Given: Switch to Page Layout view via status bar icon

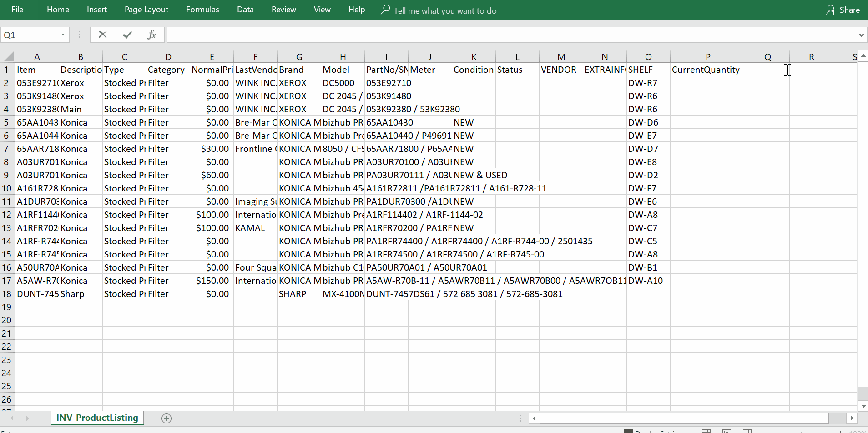Looking at the screenshot, I should pos(727,431).
